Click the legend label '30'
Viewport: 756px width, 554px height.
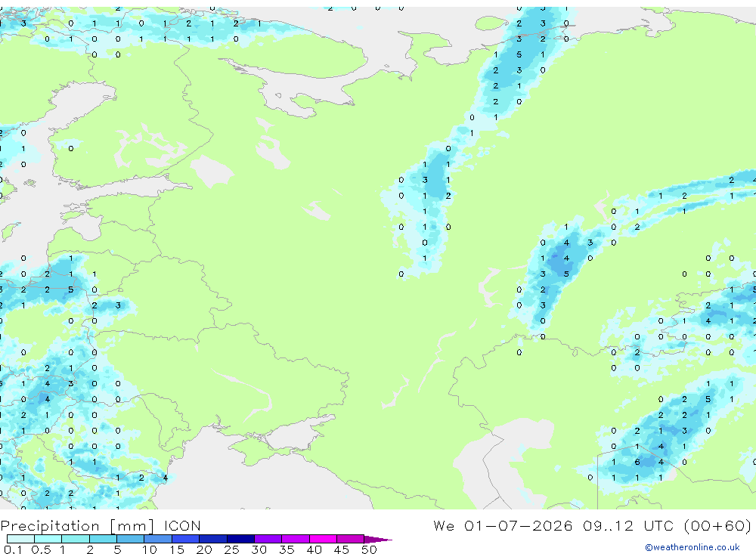[259, 549]
